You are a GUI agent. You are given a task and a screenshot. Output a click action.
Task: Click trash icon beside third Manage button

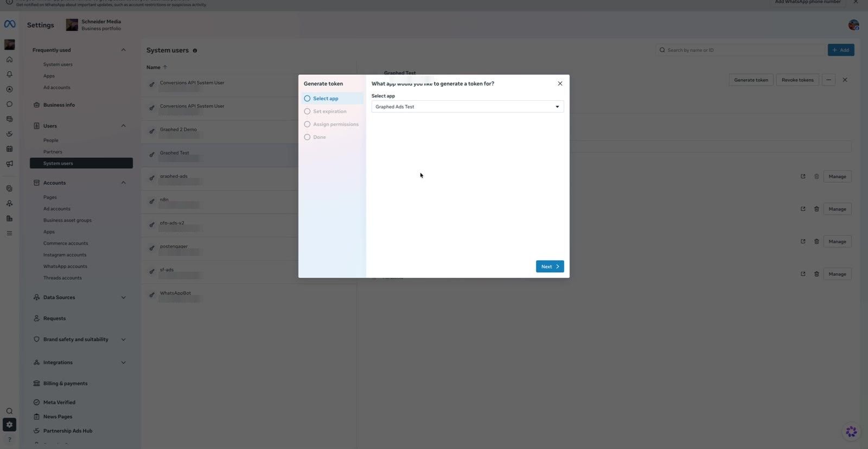click(x=816, y=242)
